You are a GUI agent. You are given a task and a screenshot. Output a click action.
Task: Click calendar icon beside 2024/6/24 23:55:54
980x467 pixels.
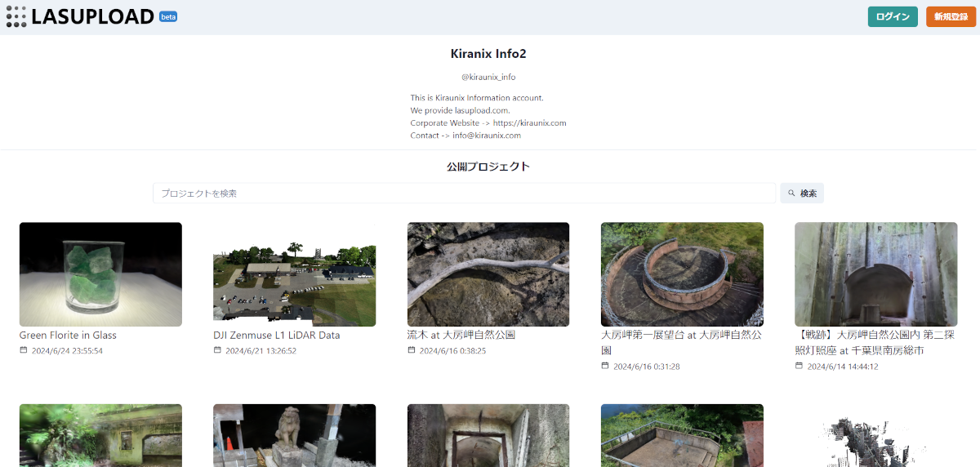[x=24, y=350]
